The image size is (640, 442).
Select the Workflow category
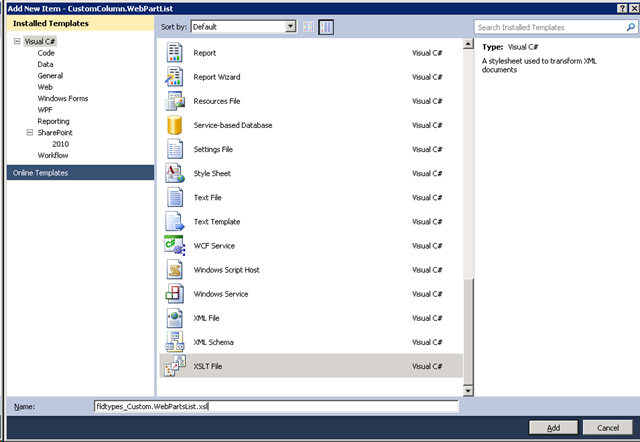(x=53, y=155)
